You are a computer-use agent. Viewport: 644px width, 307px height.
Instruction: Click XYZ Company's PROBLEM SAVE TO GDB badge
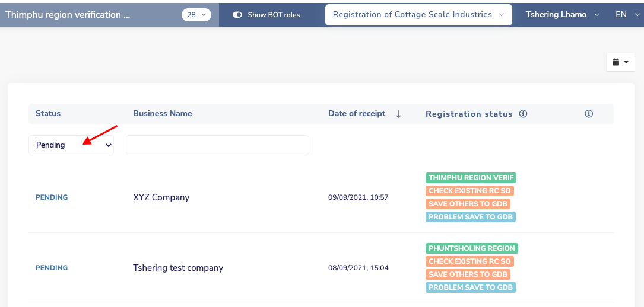click(471, 217)
